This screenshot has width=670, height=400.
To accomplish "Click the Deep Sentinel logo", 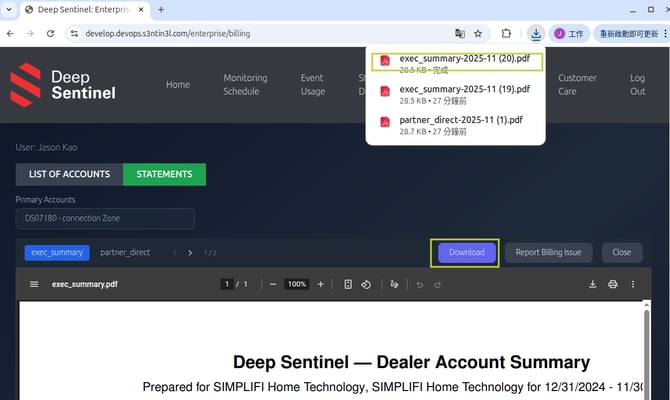I will click(x=63, y=85).
